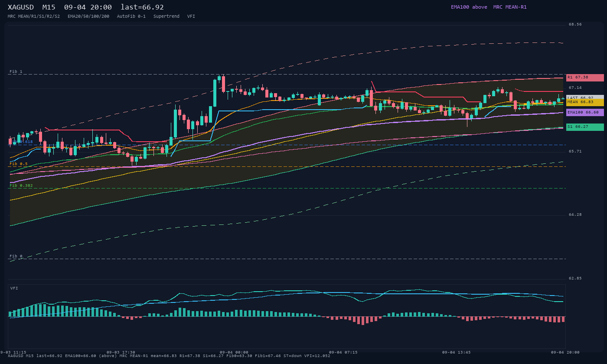Click the 09-04 20:00 timestamp in the title
The width and height of the screenshot is (607, 364).
pos(88,7)
